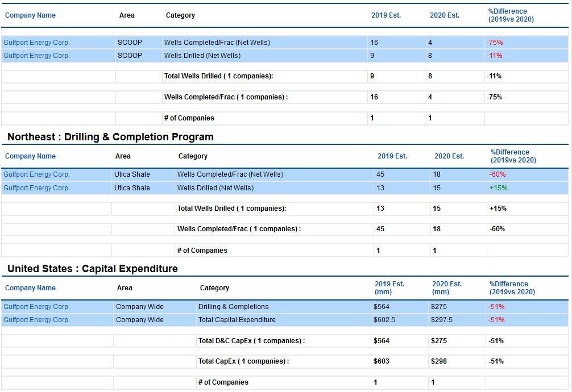Screen dimensions: 572x392
Task: Click %Difference header in Capital Expenditure table
Action: pos(512,288)
